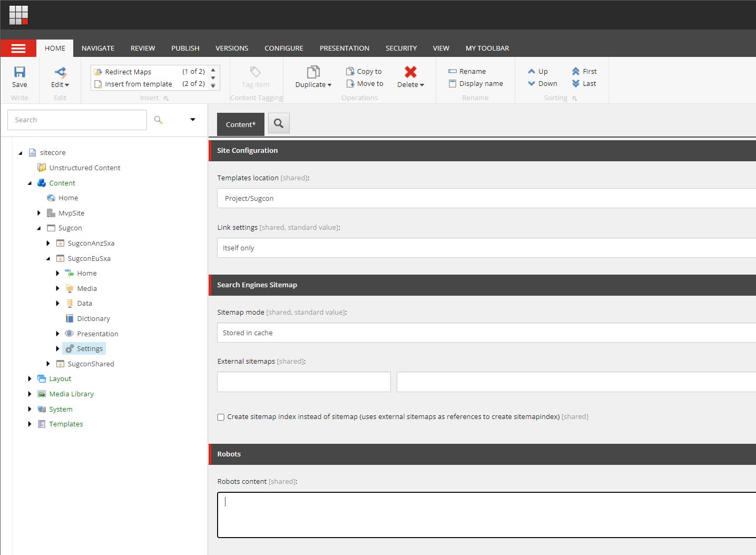Click the Sorting group dialog launcher icon
The width and height of the screenshot is (756, 555).
(x=574, y=99)
